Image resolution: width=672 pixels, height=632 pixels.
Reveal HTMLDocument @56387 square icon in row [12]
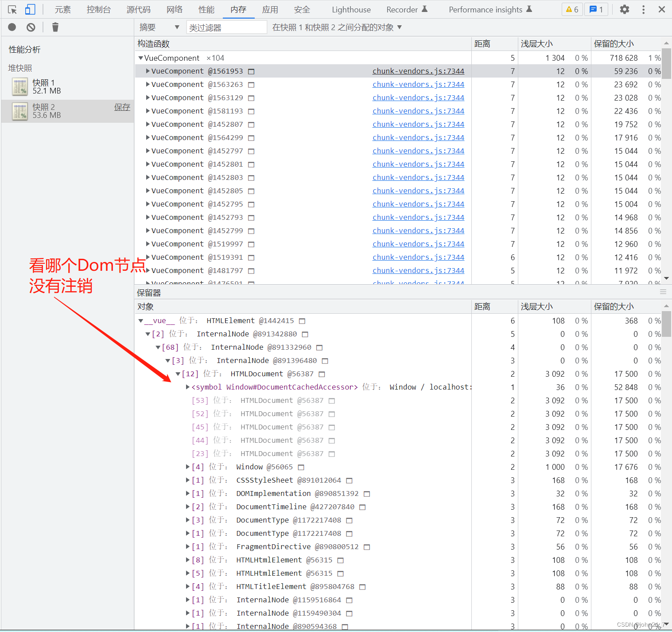(x=322, y=374)
